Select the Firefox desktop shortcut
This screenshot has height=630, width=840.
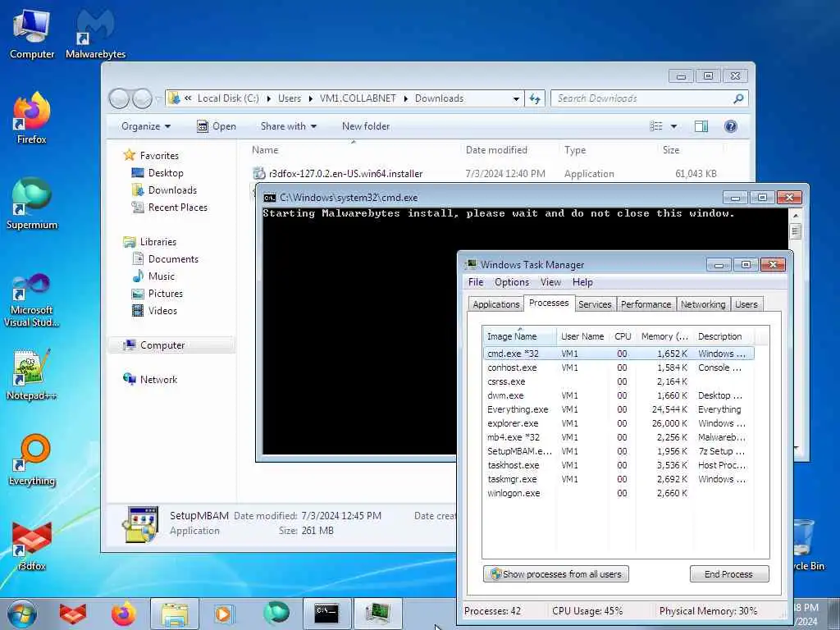(x=32, y=118)
